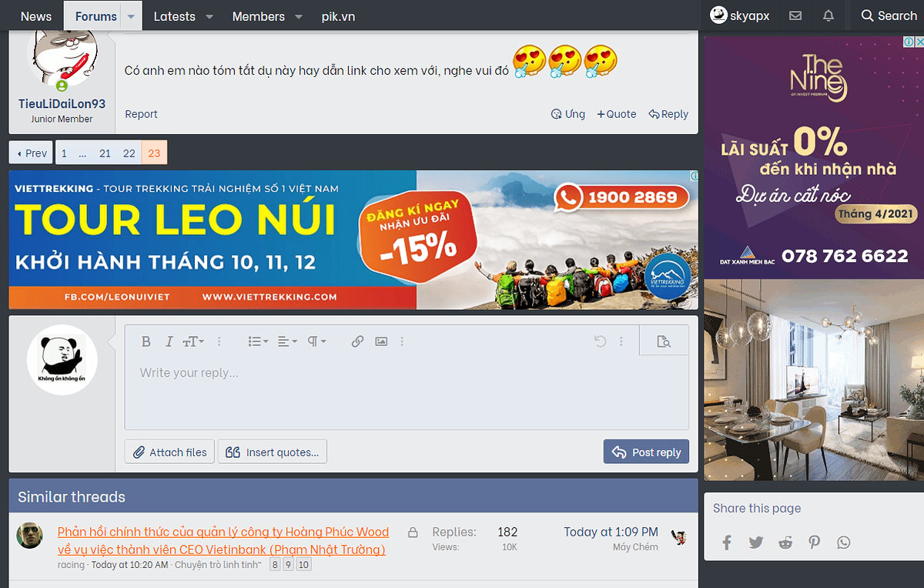
Task: Share page on Pinterest
Action: 815,543
